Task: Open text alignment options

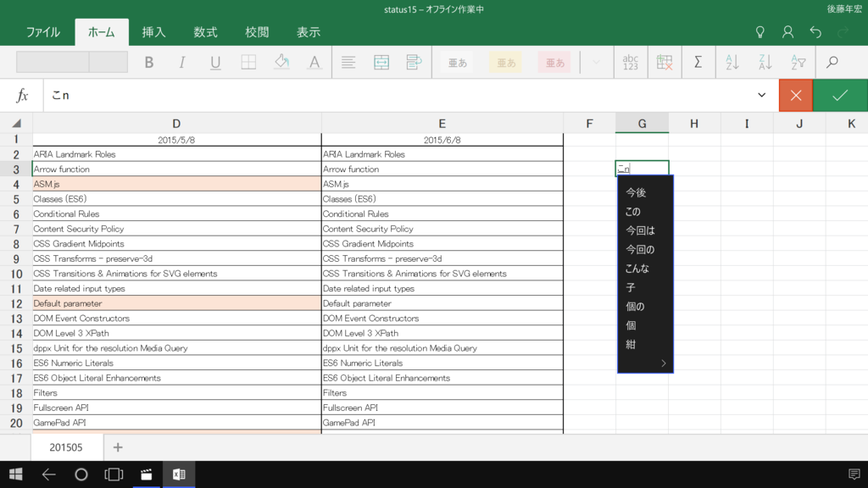Action: coord(348,62)
